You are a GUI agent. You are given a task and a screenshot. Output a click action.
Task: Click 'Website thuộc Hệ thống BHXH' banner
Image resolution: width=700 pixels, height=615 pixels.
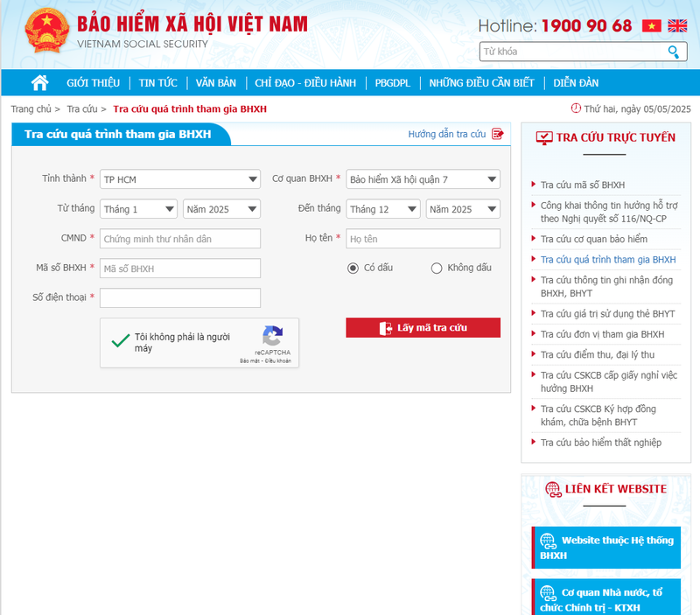pyautogui.click(x=606, y=548)
